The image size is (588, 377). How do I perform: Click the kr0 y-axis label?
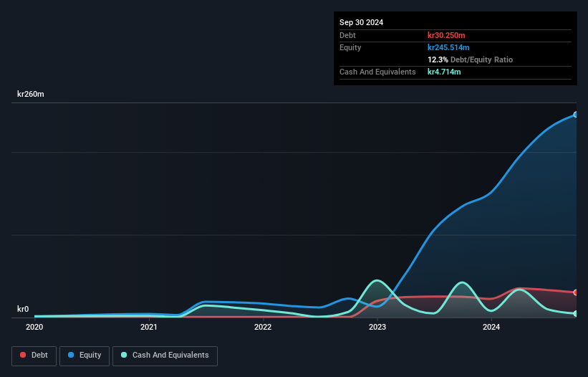[23, 309]
